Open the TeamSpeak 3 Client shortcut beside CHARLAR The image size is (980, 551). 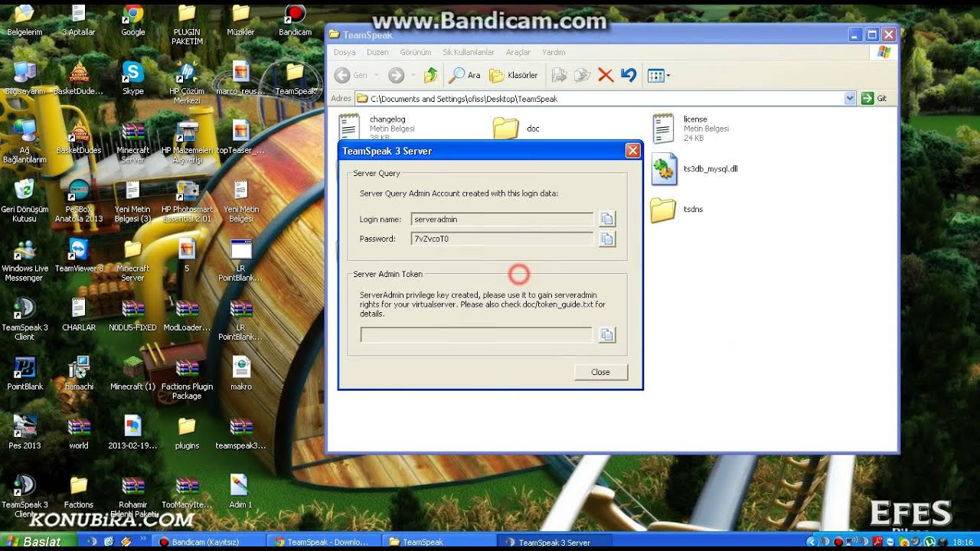point(24,318)
